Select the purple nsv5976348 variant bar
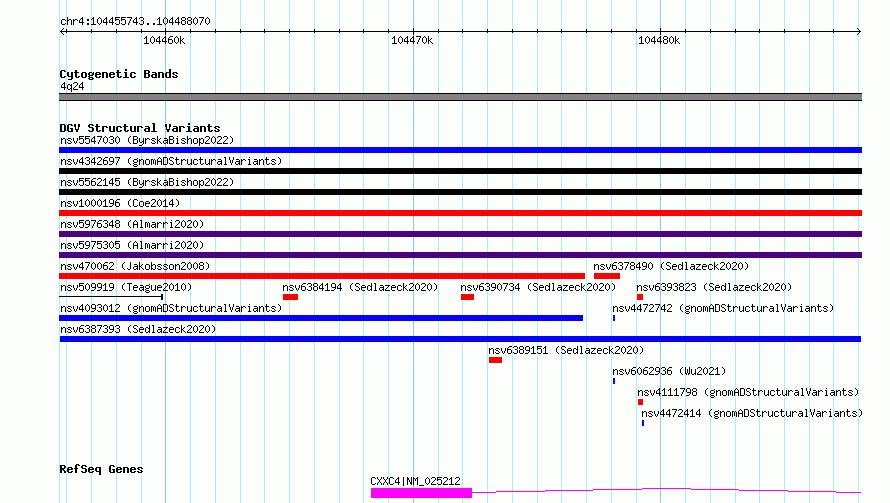Viewport: 890px width, 503px height. [x=460, y=234]
